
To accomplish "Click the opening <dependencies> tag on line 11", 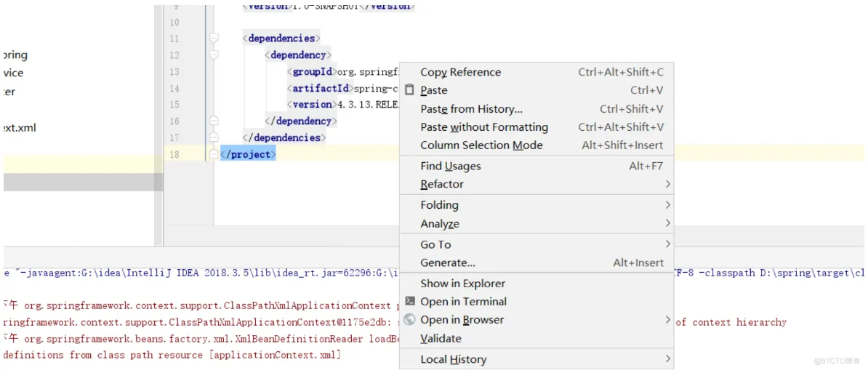I will pos(281,39).
